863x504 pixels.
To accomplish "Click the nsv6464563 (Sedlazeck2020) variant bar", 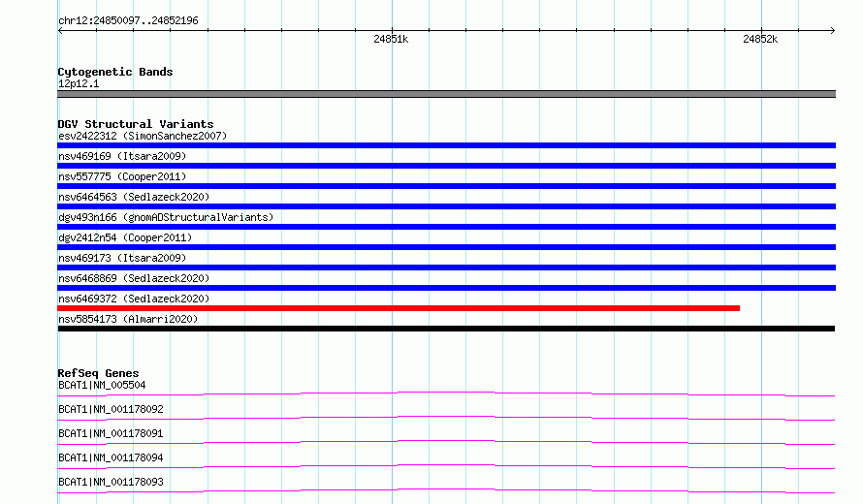I will 446,206.
